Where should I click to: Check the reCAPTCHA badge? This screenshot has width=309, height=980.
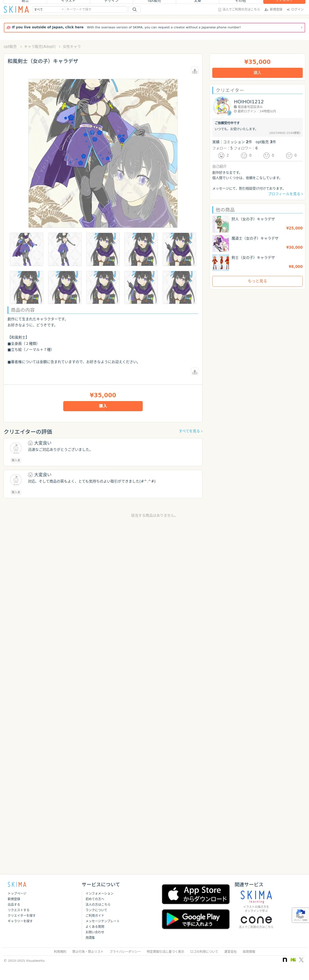click(300, 915)
